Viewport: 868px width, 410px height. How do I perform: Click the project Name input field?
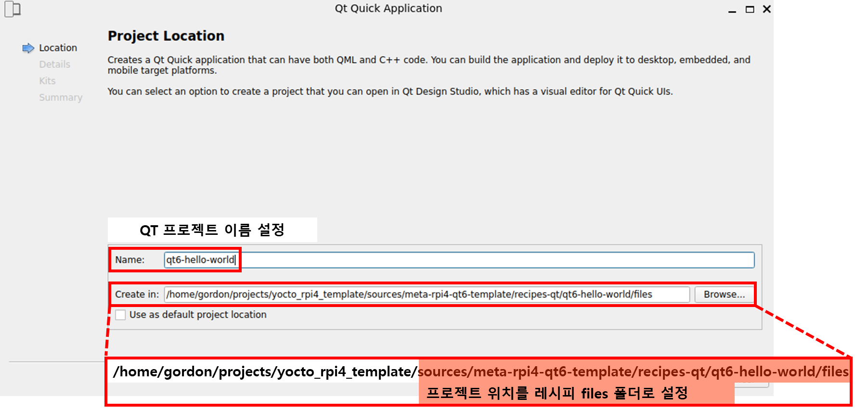459,260
